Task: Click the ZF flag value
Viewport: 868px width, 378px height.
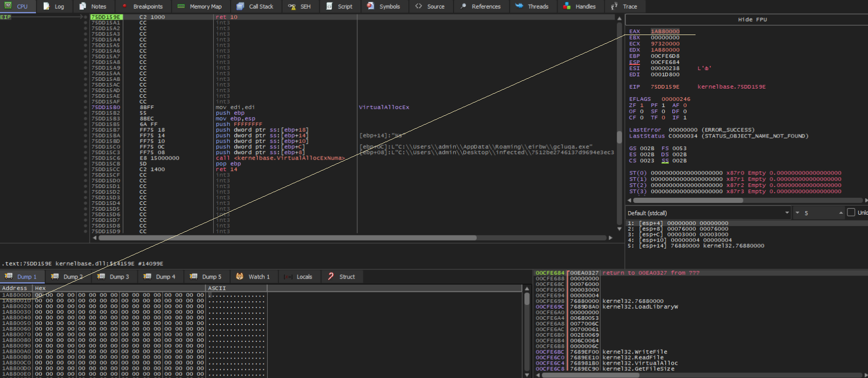Action: pos(641,106)
